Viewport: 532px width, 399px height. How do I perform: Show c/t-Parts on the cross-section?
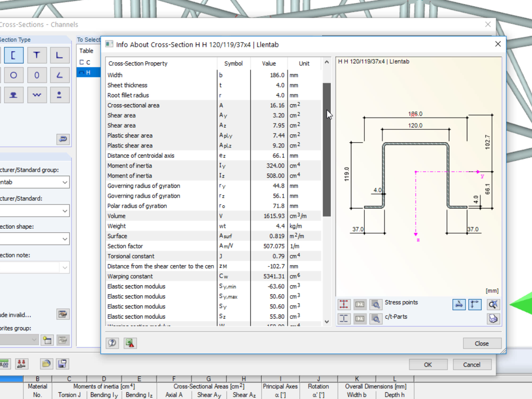point(344,318)
